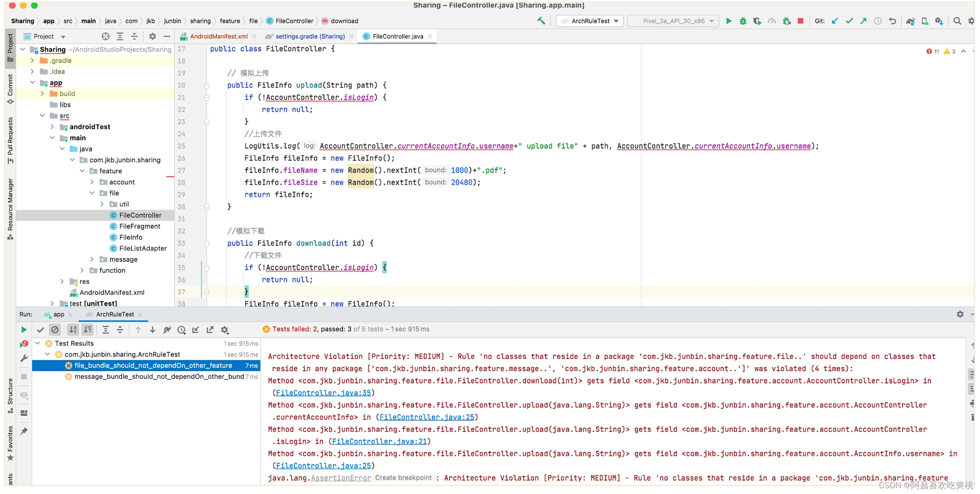Expand the account folder in the tree
980x494 pixels.
pos(92,182)
